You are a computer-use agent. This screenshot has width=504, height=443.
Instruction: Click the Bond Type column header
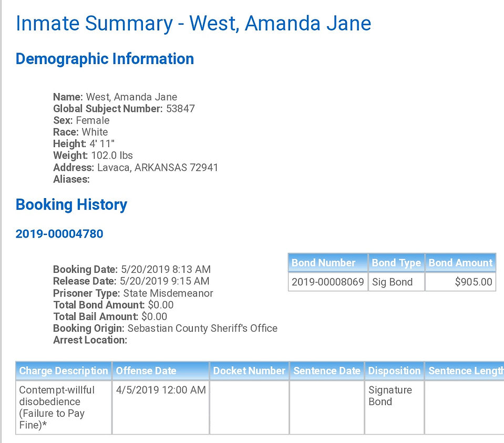[396, 263]
